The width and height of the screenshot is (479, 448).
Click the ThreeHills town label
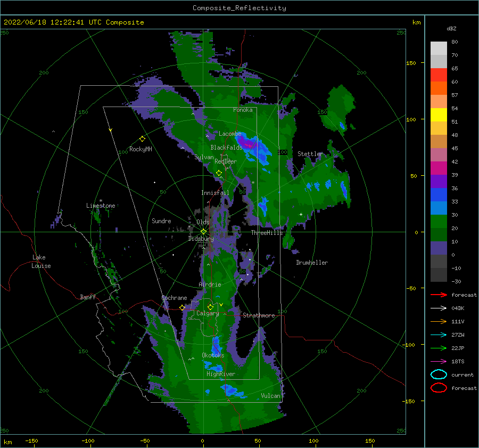click(x=267, y=233)
